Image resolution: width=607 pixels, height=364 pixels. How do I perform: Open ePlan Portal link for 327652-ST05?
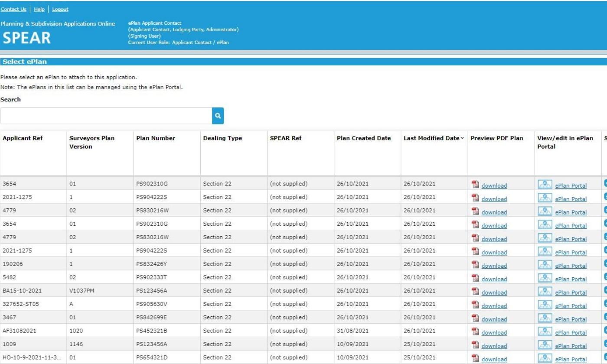pyautogui.click(x=571, y=306)
